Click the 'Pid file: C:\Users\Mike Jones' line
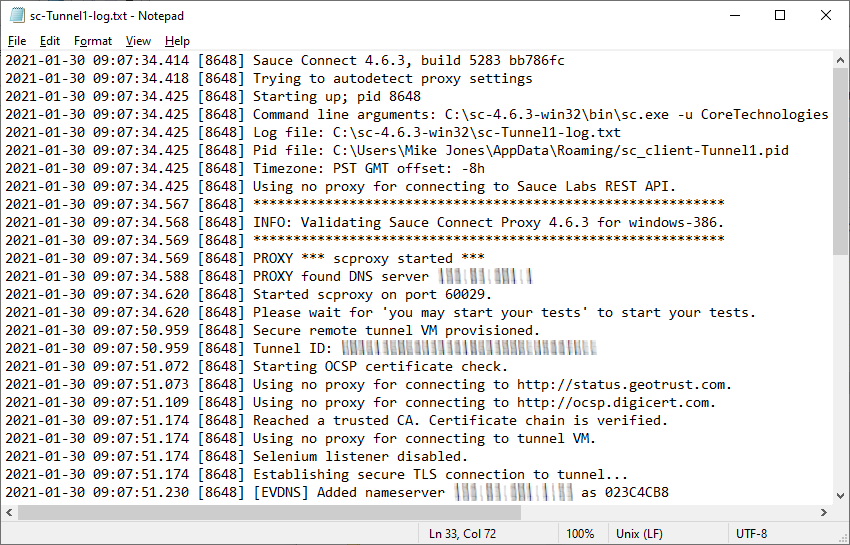 [x=397, y=150]
